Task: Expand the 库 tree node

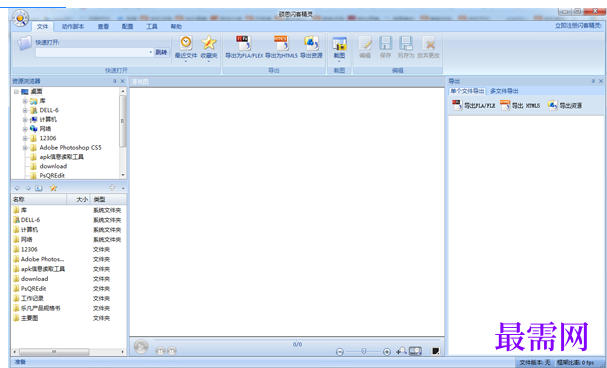Action: point(25,101)
